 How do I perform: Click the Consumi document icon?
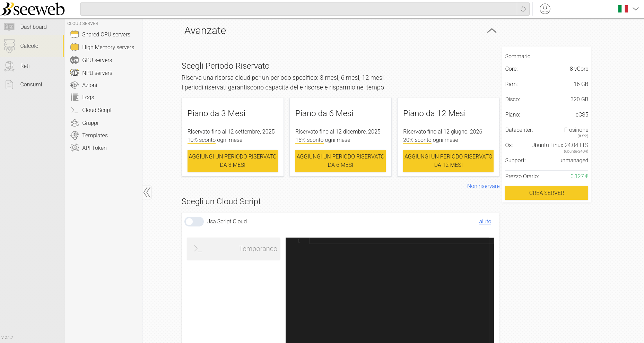9,84
